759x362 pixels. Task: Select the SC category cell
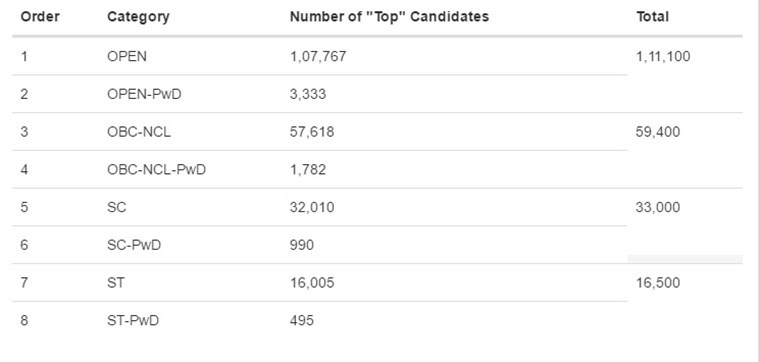pyautogui.click(x=117, y=207)
